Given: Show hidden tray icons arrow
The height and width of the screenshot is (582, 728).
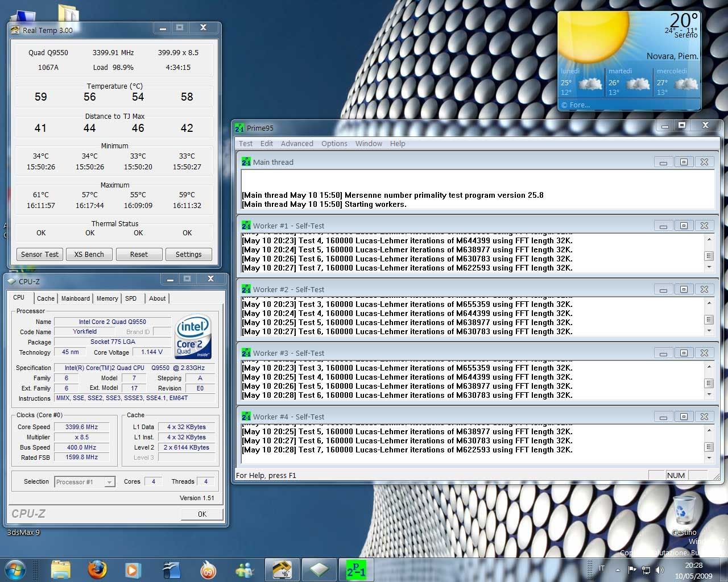Looking at the screenshot, I should (618, 569).
